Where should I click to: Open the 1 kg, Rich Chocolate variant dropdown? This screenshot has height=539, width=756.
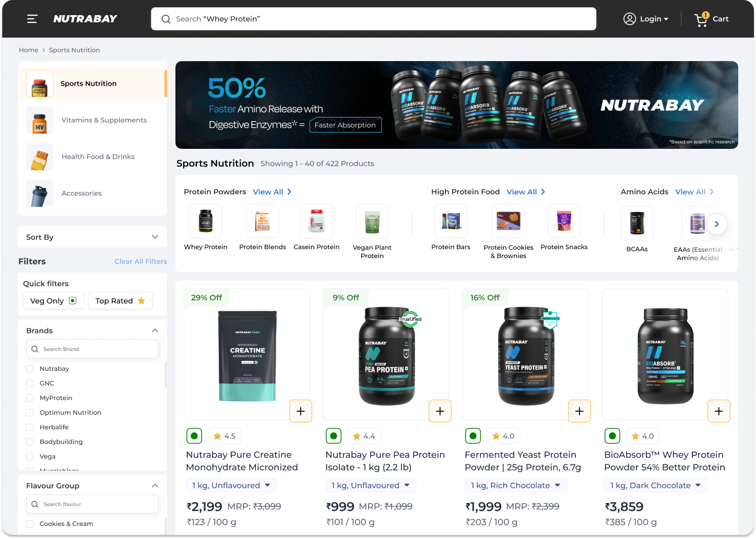(516, 485)
